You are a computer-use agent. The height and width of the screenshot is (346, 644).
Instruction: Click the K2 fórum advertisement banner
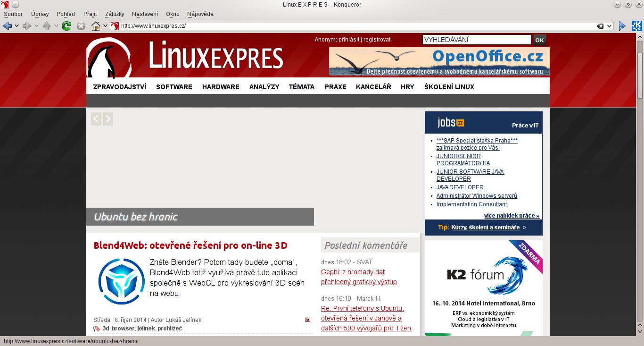coord(484,288)
